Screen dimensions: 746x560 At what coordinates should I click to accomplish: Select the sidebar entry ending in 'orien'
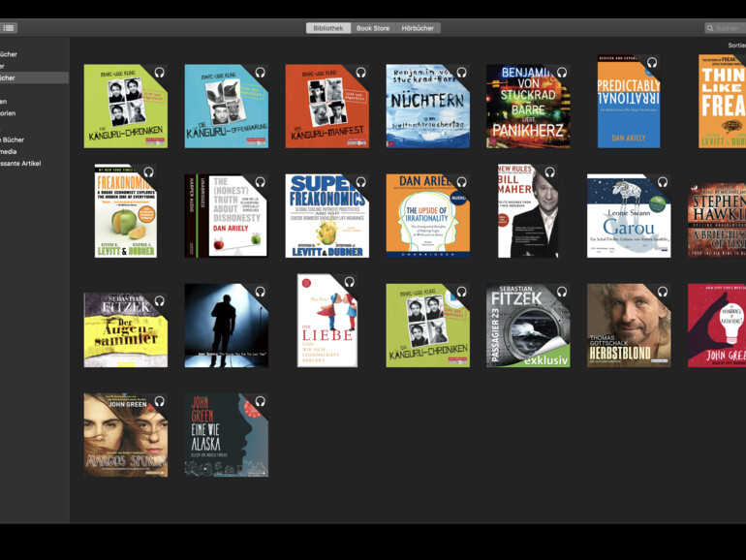coord(8,113)
